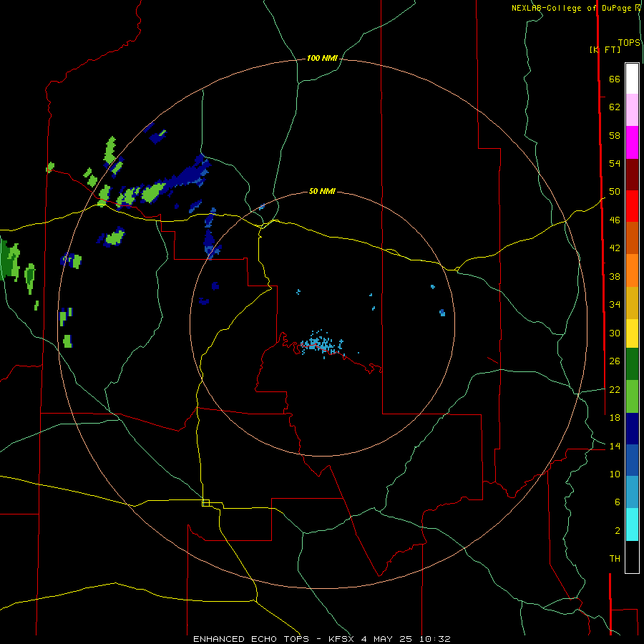The height and width of the screenshot is (644, 644).
Task: Click the K FT units label
Action: point(605,49)
